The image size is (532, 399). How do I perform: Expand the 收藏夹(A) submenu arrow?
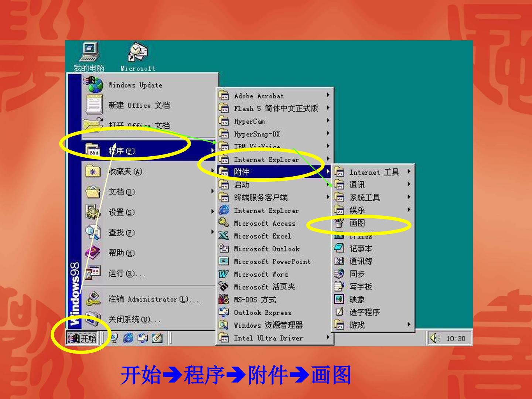point(212,171)
